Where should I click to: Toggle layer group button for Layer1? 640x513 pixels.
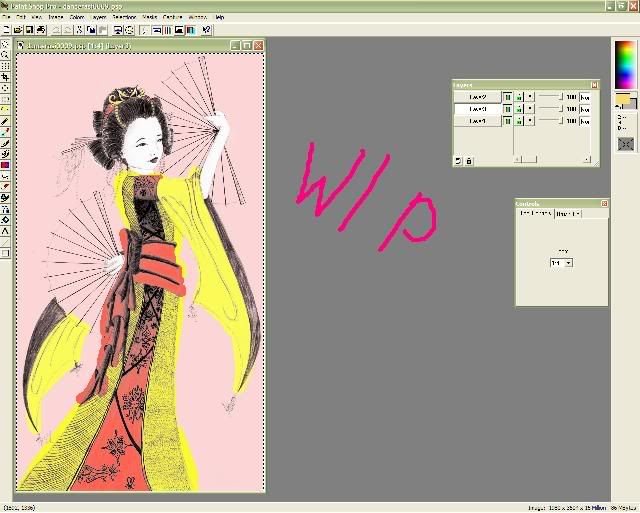click(x=530, y=121)
